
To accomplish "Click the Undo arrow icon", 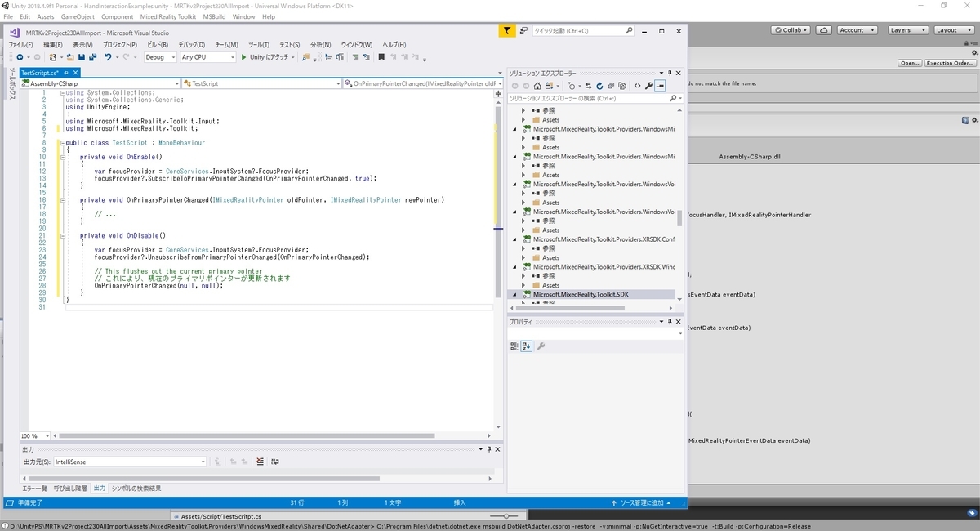I will pyautogui.click(x=107, y=57).
